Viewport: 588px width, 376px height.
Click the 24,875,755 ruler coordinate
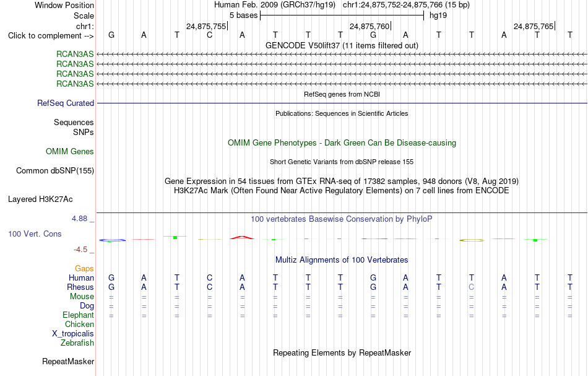[206, 26]
